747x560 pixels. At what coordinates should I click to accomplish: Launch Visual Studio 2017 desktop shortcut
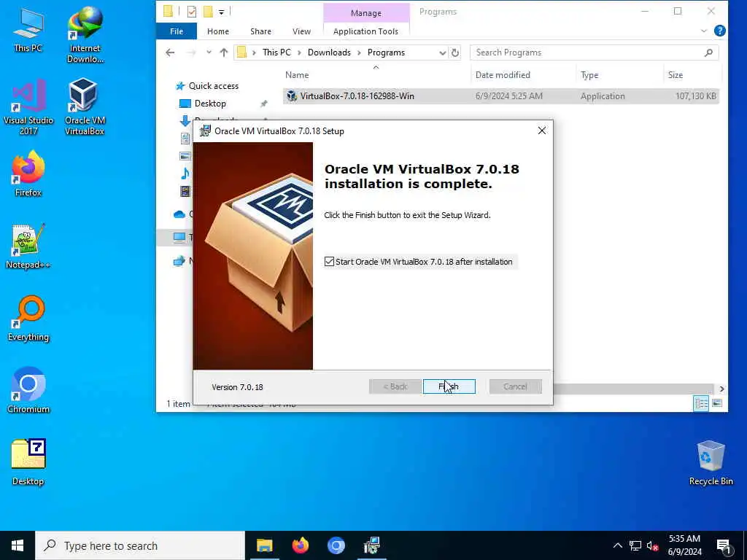28,107
